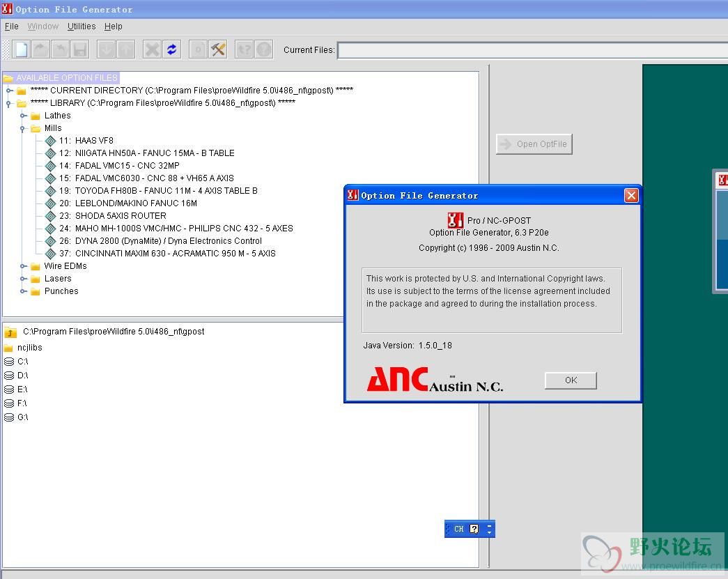Click the disabled Open file arrow toolbar icon

tap(41, 49)
